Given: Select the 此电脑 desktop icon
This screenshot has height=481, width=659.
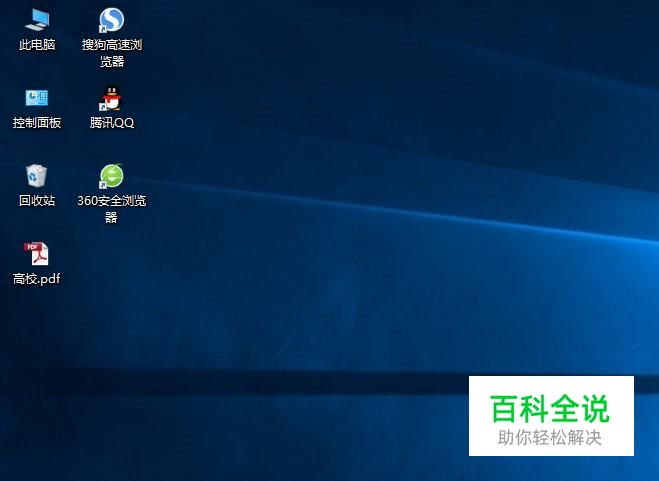Looking at the screenshot, I should pos(37,20).
